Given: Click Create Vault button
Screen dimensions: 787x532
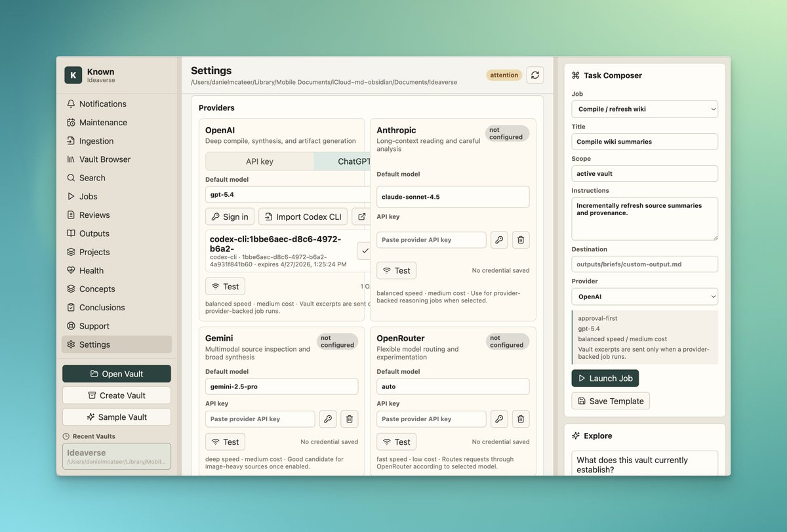Looking at the screenshot, I should click(x=117, y=396).
